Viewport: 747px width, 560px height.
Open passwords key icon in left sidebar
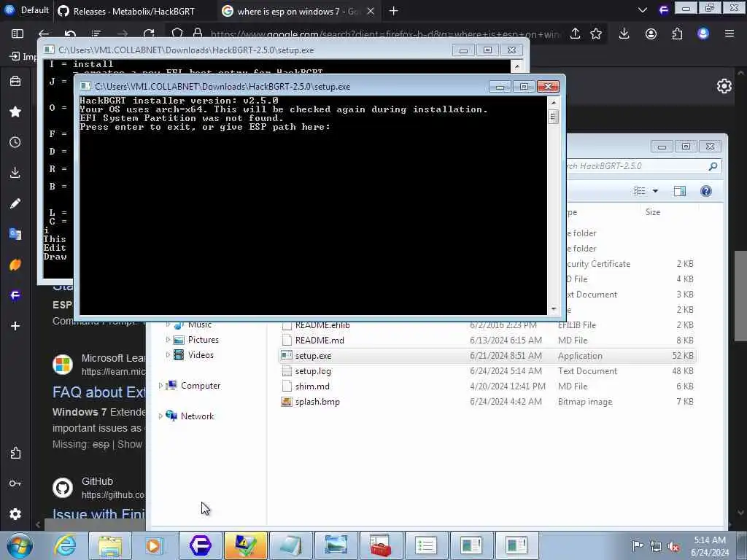pyautogui.click(x=15, y=483)
